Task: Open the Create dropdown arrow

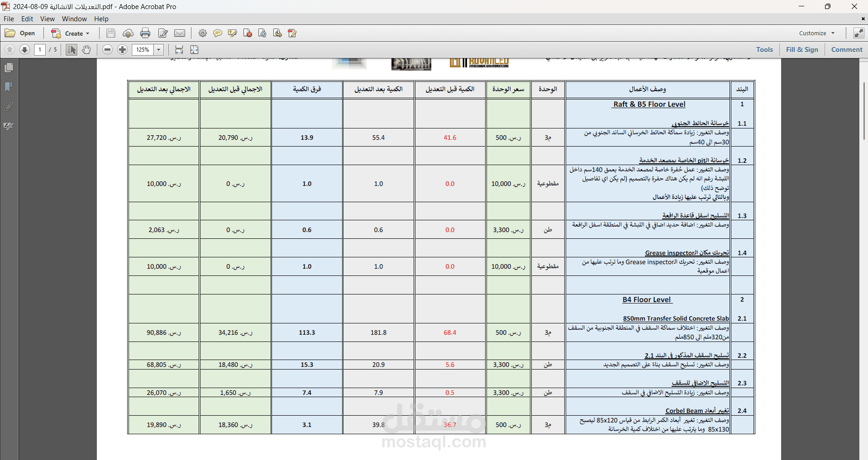Action: click(x=88, y=33)
